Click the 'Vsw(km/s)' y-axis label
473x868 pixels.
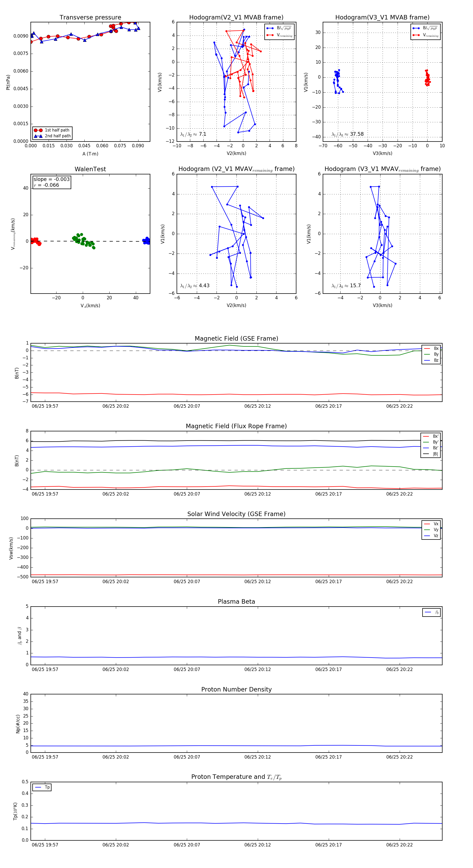[11, 548]
